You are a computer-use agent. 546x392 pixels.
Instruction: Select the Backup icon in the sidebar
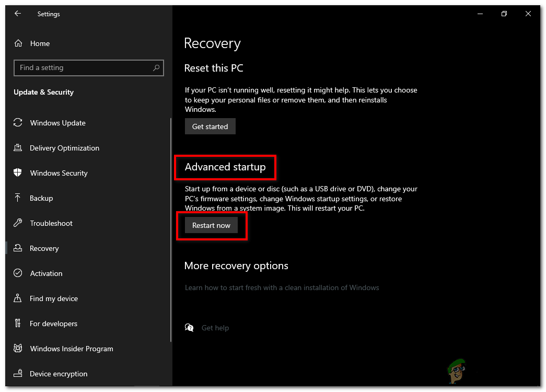click(18, 198)
